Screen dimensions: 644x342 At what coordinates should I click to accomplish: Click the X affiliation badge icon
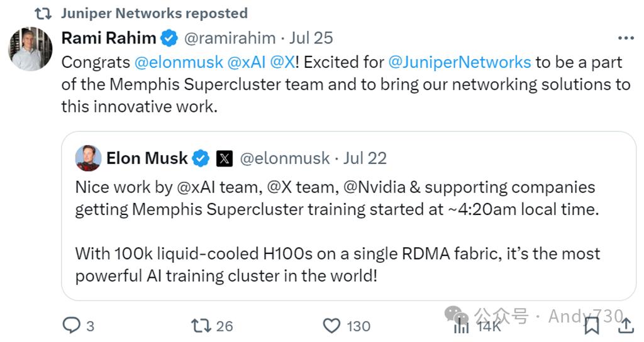coord(224,158)
